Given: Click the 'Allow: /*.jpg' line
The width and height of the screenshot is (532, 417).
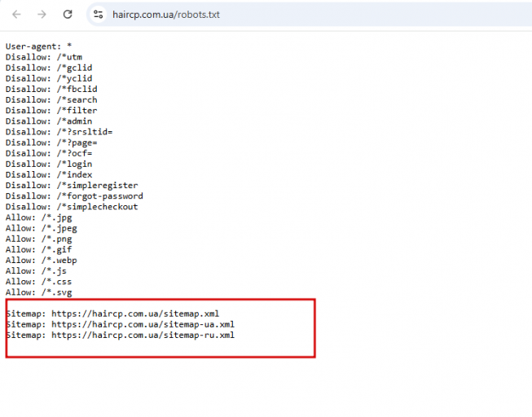Looking at the screenshot, I should click(38, 217).
